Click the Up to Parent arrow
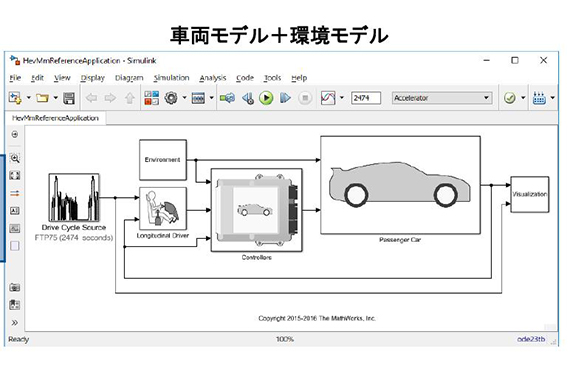Viewport: 570px width, 380px height. coord(130,98)
